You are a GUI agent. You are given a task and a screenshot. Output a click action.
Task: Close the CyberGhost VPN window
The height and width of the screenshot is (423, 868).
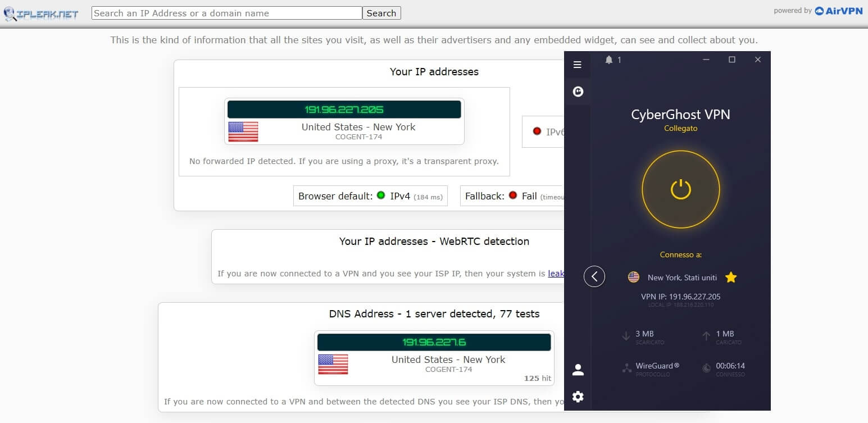coord(758,60)
